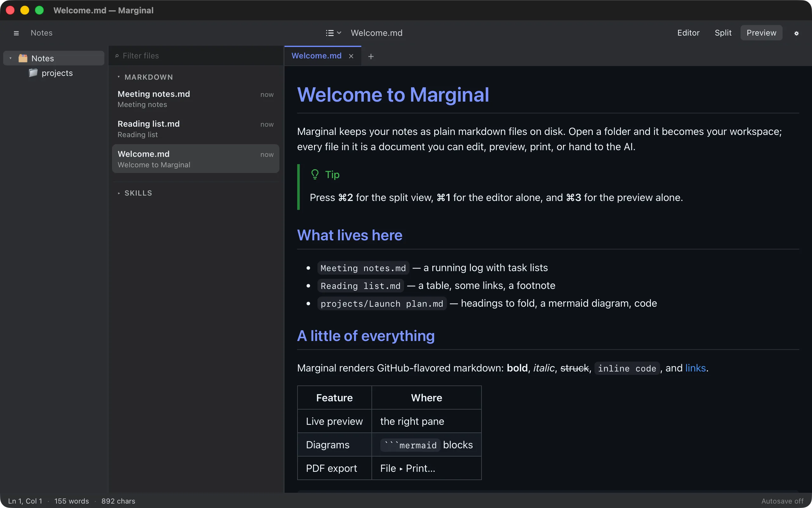Click the Diagrams table cell
The image size is (812, 508).
pos(334,444)
